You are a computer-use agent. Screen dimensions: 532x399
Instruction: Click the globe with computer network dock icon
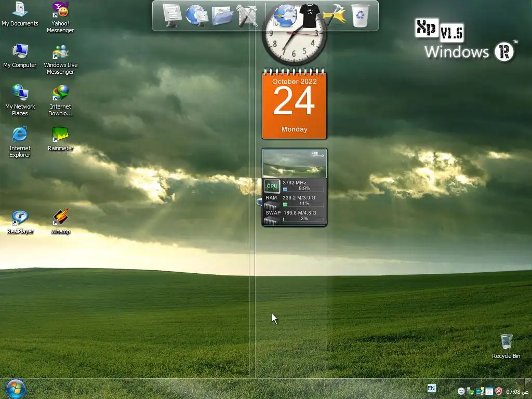[196, 15]
